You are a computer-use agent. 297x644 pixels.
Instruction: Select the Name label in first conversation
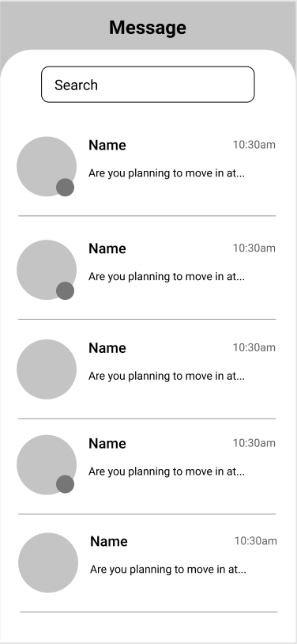[107, 145]
